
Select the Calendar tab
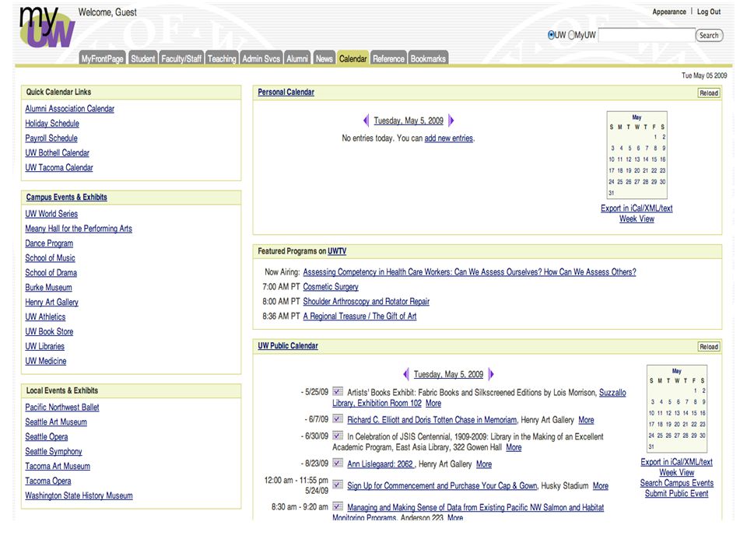353,58
